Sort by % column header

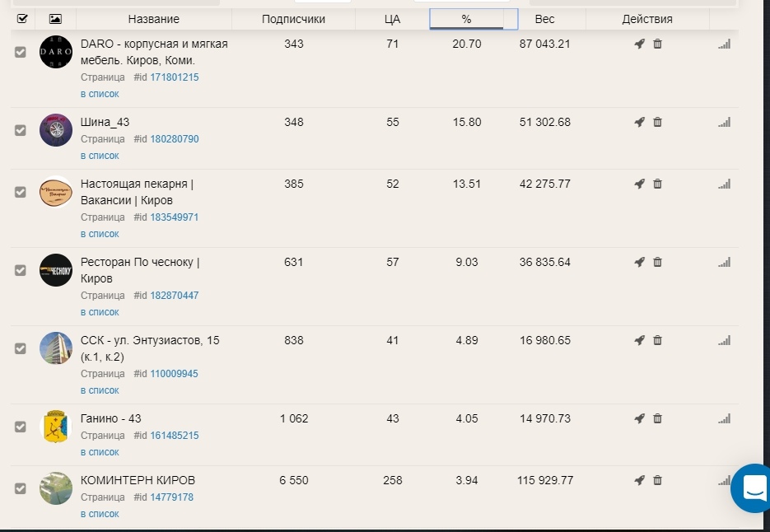(x=466, y=19)
